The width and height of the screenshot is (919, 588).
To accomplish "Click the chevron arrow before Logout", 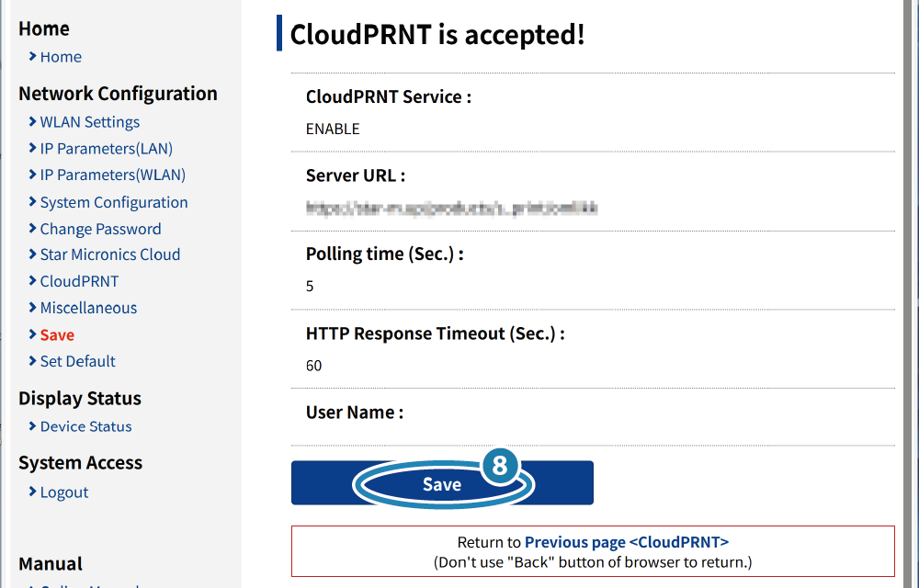I will (33, 492).
